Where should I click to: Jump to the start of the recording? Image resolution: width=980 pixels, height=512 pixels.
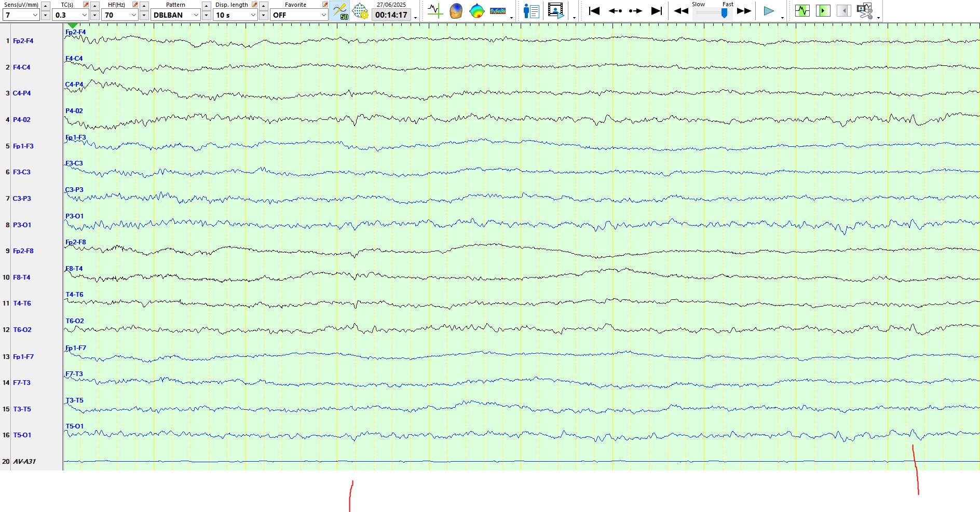coord(594,10)
